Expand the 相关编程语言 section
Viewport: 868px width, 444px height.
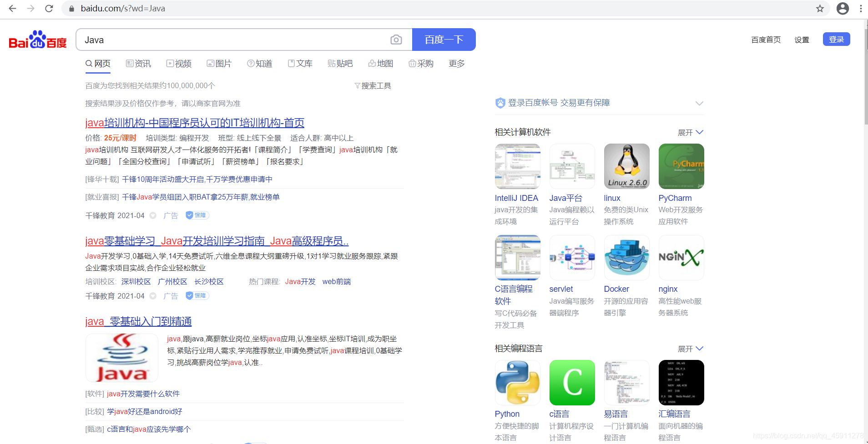click(691, 349)
